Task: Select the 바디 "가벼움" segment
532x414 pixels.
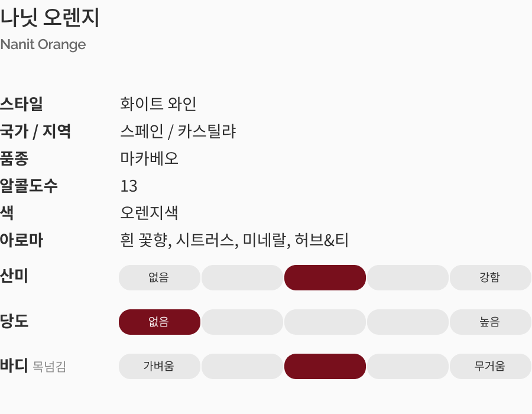Action: [x=159, y=367]
